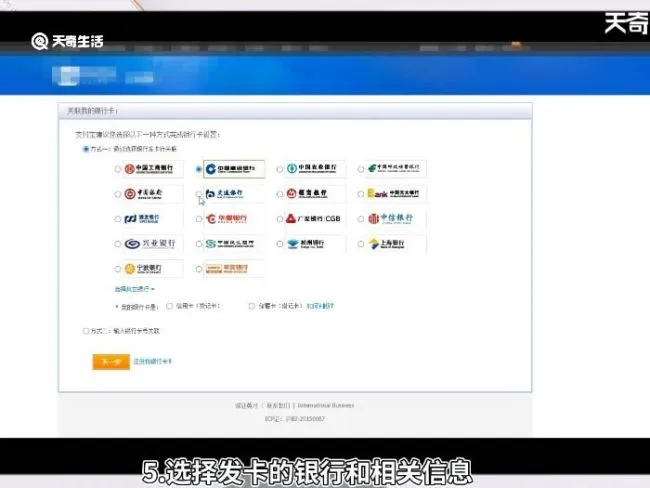Screen dimensions: 650x488
Task: Open the 诚征英才 footer link
Action: [247, 405]
